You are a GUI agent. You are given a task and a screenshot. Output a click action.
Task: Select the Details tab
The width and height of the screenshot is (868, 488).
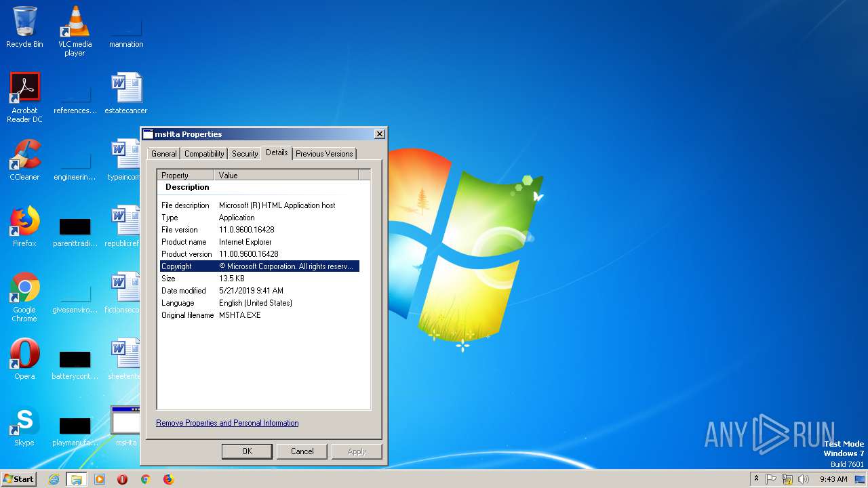pos(277,152)
